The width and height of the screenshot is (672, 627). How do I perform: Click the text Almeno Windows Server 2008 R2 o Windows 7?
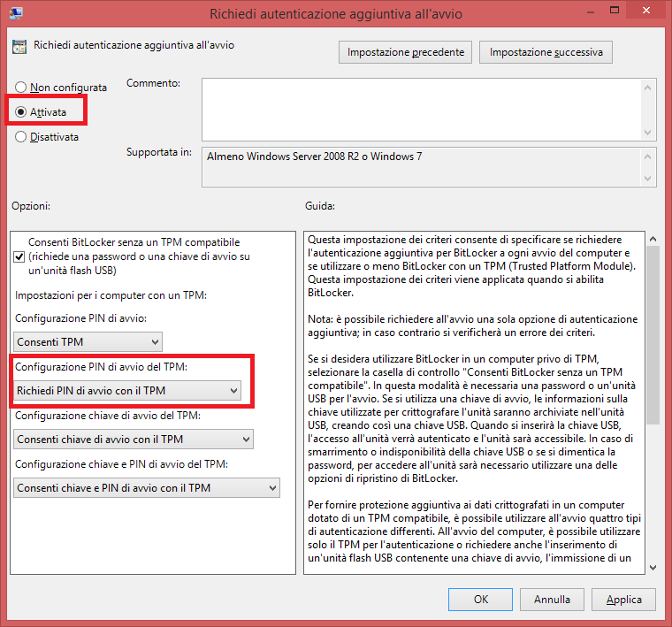314,157
